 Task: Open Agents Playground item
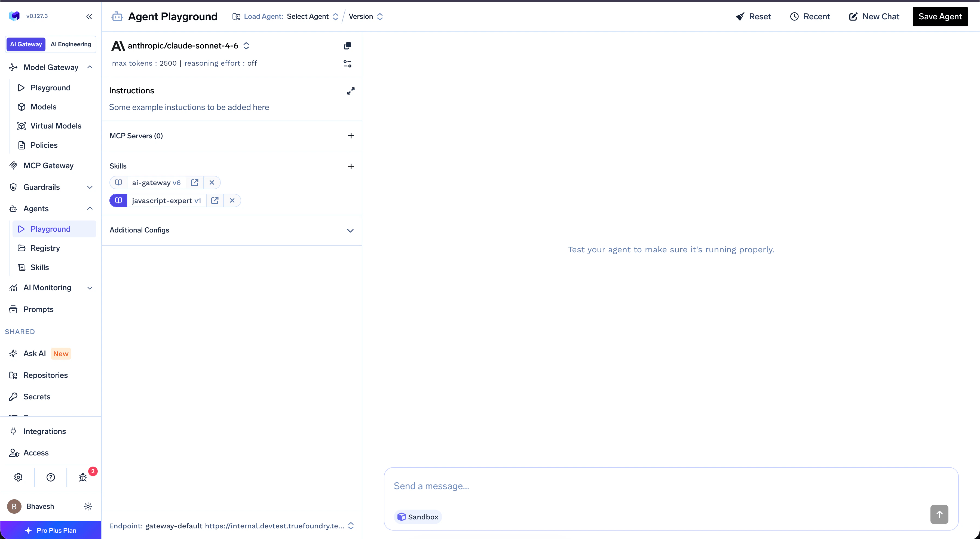tap(54, 229)
